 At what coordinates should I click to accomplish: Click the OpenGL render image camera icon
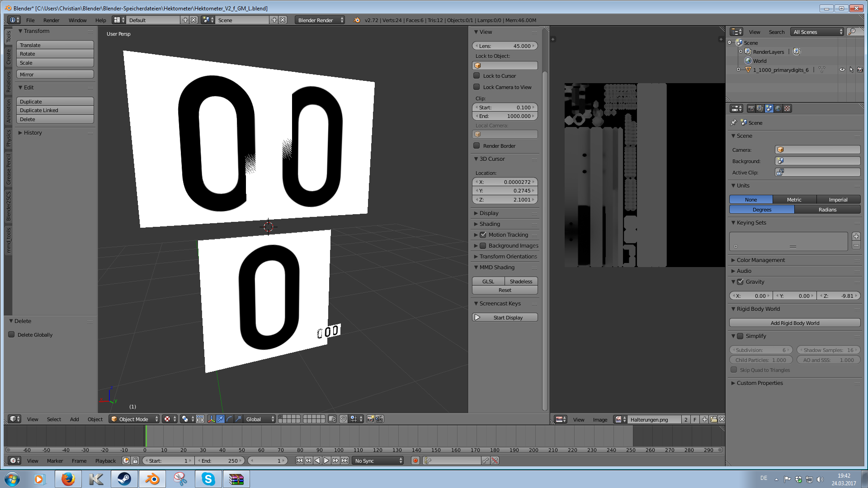coord(370,419)
